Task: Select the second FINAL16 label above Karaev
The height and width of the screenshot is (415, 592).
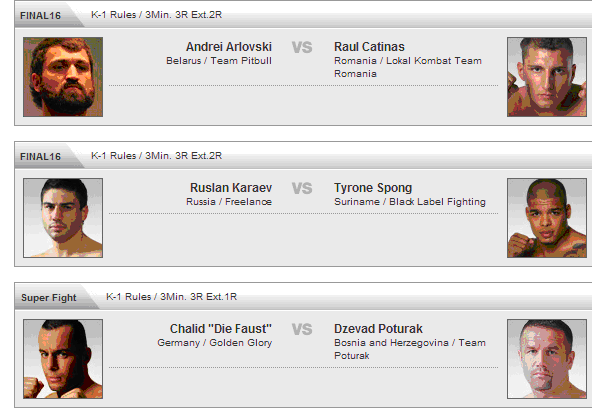Action: click(40, 156)
